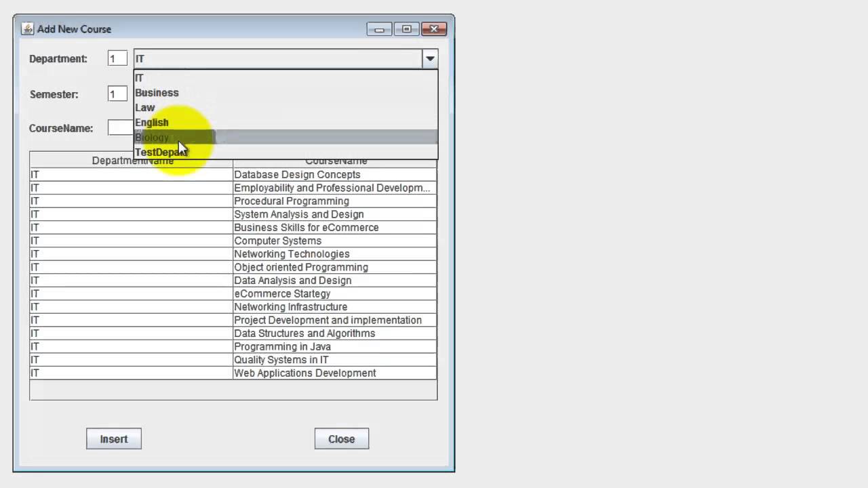The height and width of the screenshot is (488, 868).
Task: Select the Employability and Professional Development cell
Action: click(334, 188)
